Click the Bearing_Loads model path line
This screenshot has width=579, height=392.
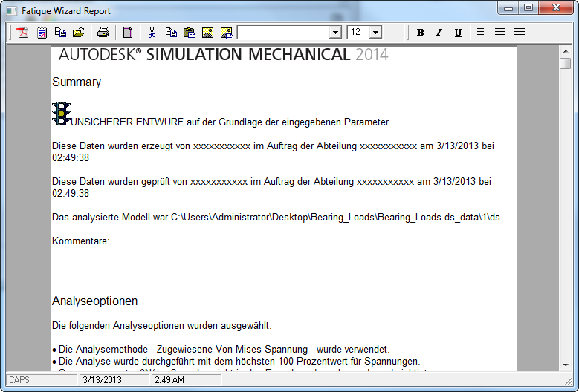pyautogui.click(x=276, y=218)
